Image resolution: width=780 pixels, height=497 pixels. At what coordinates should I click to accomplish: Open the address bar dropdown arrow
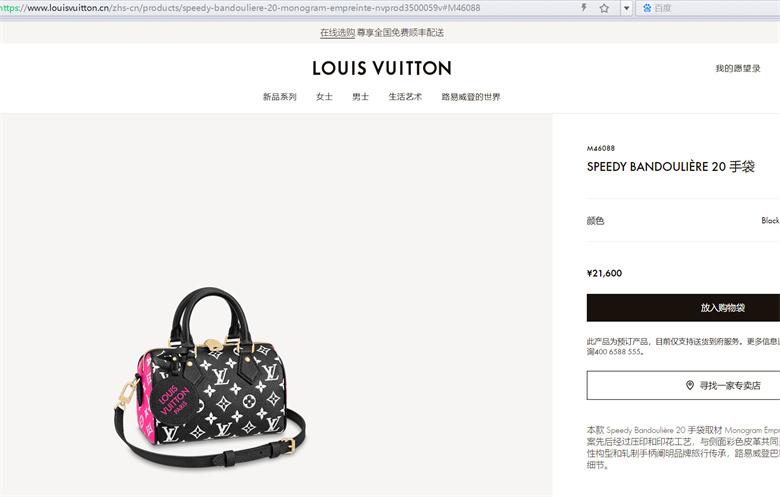pyautogui.click(x=626, y=8)
